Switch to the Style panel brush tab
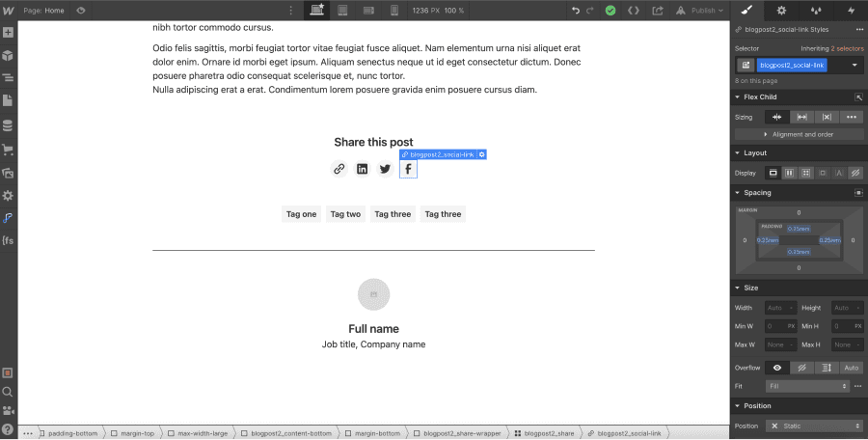Viewport: 868px width, 440px height. [746, 10]
